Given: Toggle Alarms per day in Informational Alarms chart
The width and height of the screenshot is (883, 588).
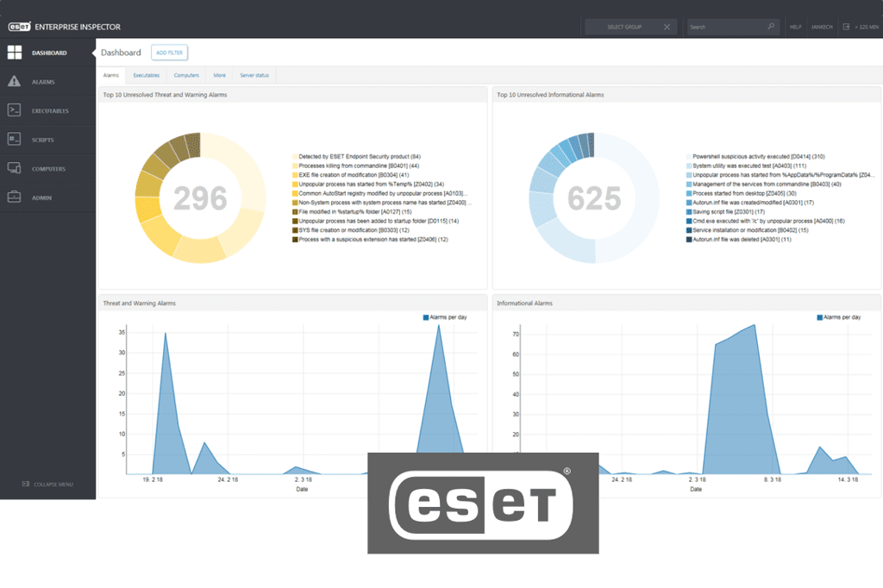Looking at the screenshot, I should click(839, 317).
